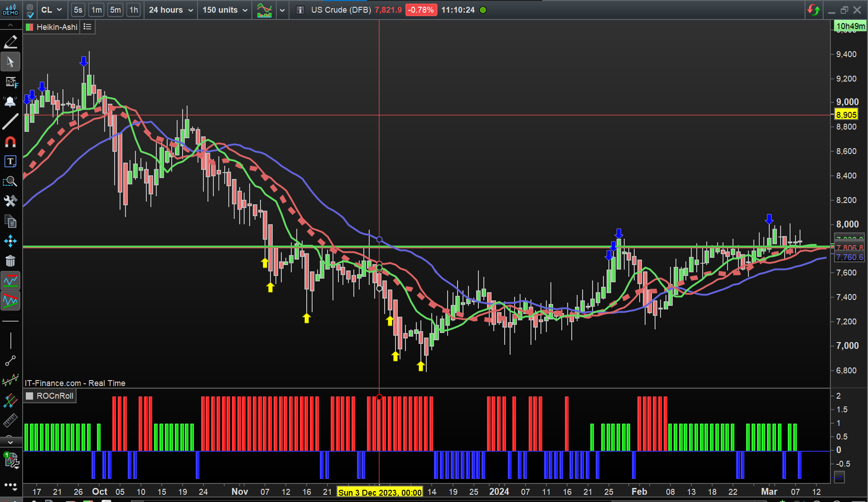This screenshot has width=868, height=502.
Task: Click the highlighted Sun 3 Dec 2023 date
Action: pyautogui.click(x=380, y=492)
